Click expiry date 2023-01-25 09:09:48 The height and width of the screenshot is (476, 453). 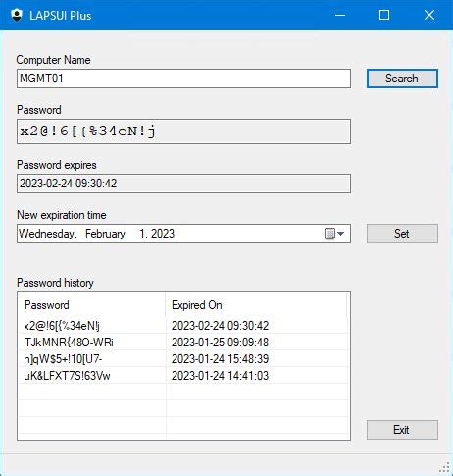tap(220, 343)
